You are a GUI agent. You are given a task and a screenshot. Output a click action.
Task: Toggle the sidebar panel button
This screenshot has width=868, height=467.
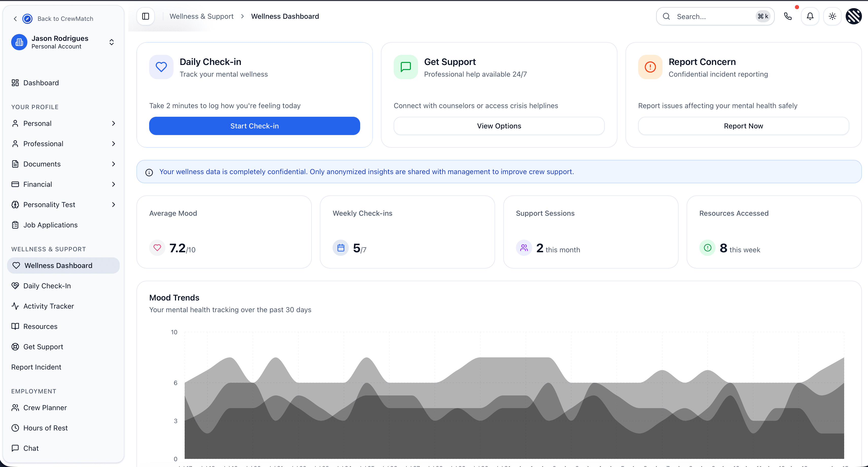[146, 16]
